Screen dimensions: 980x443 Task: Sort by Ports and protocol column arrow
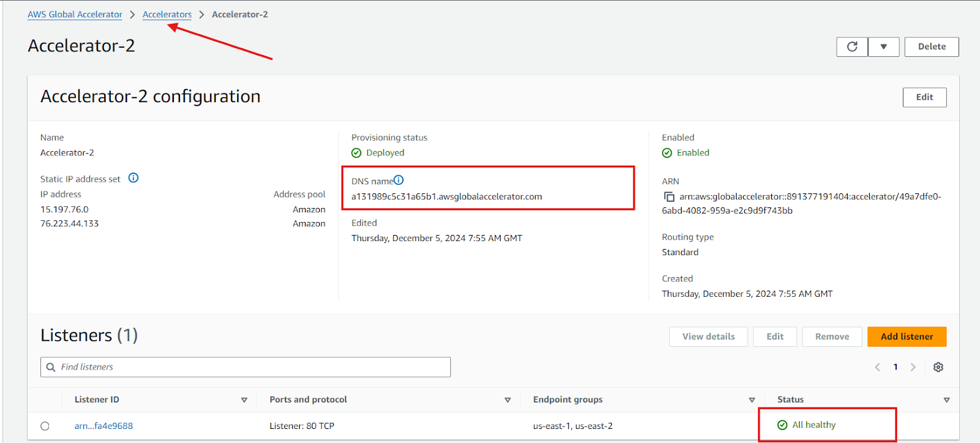click(507, 400)
